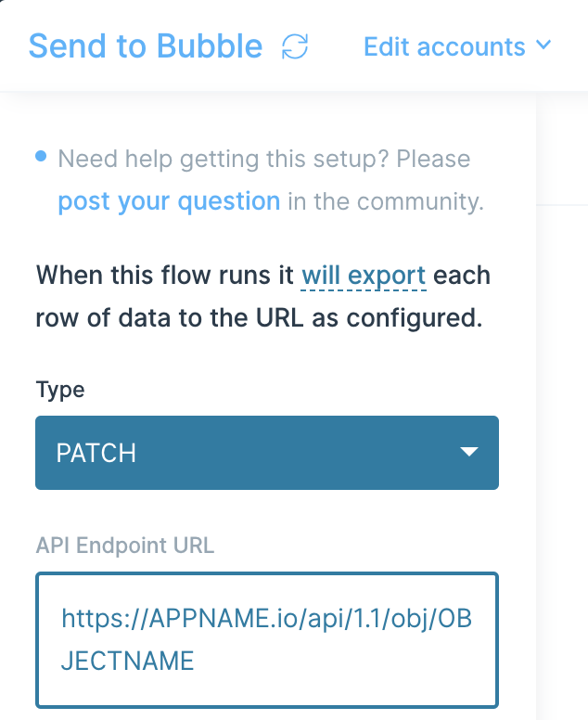
Task: Click 'When this flow runs it' text
Action: click(x=165, y=276)
